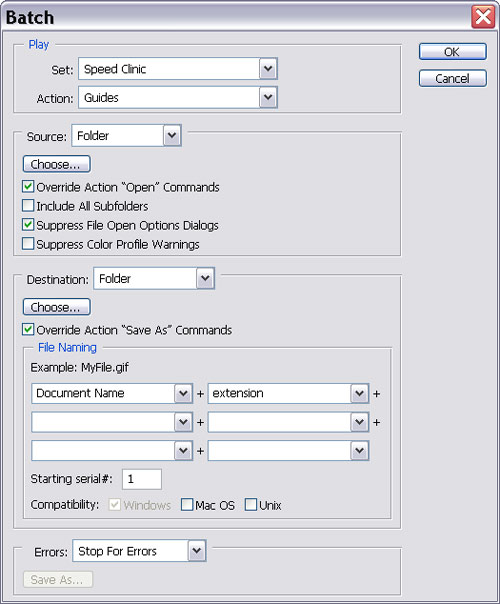Open the extension file naming dropdown
Screen dimensions: 500x604
point(288,393)
